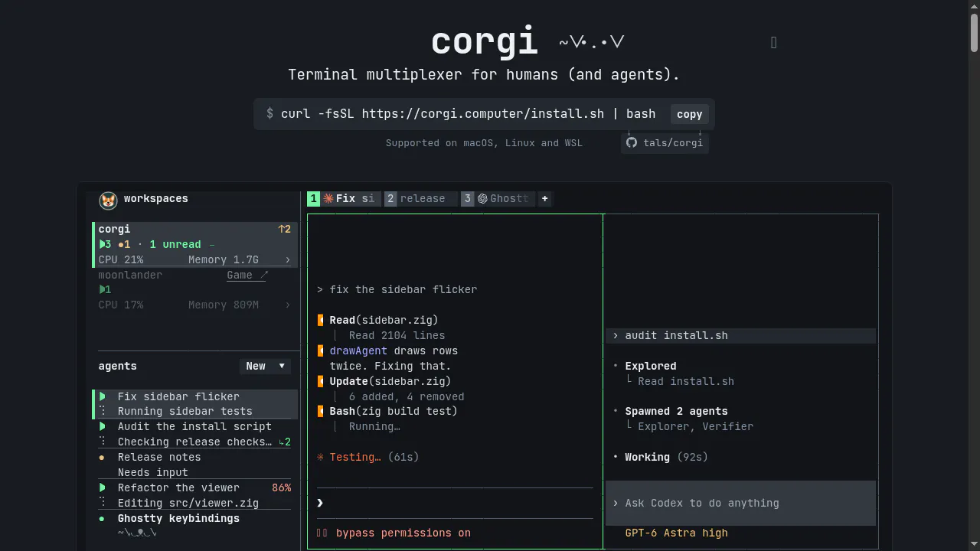Click the Explorer, Verifier agents line
This screenshot has height=551, width=980.
695,426
